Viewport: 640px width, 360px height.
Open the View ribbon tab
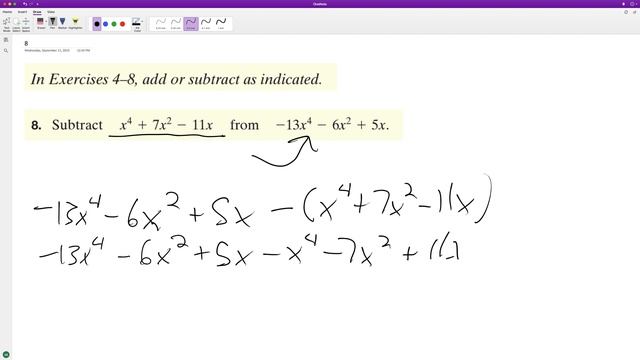pyautogui.click(x=51, y=12)
